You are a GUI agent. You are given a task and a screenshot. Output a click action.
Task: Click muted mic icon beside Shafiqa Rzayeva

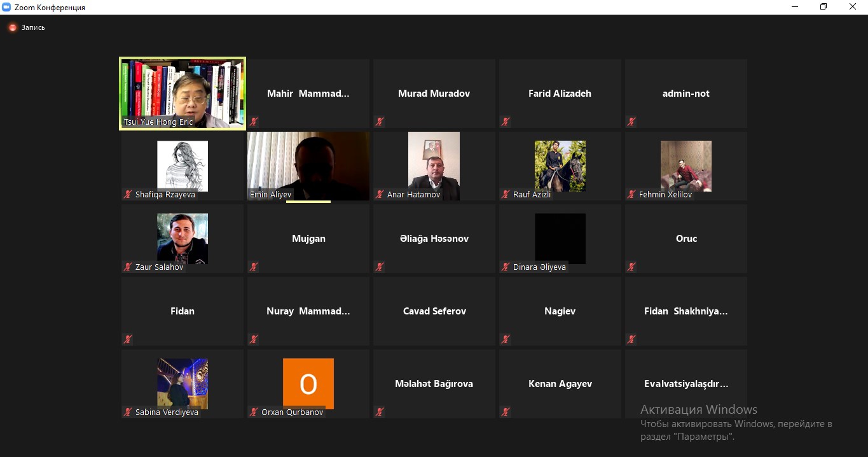coord(128,195)
